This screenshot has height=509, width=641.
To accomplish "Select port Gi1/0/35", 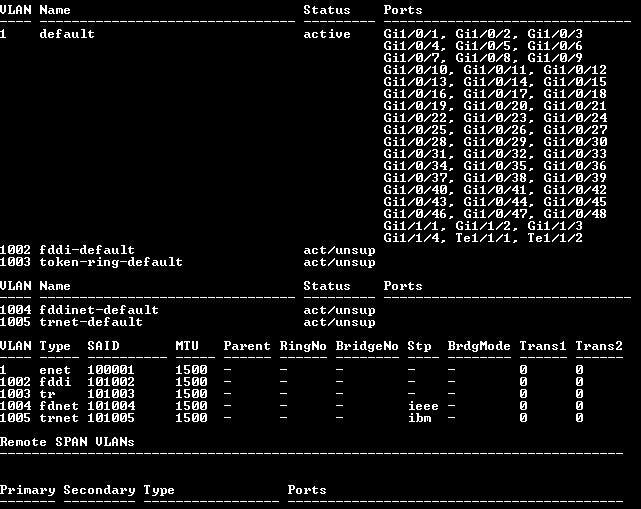I will click(495, 166).
